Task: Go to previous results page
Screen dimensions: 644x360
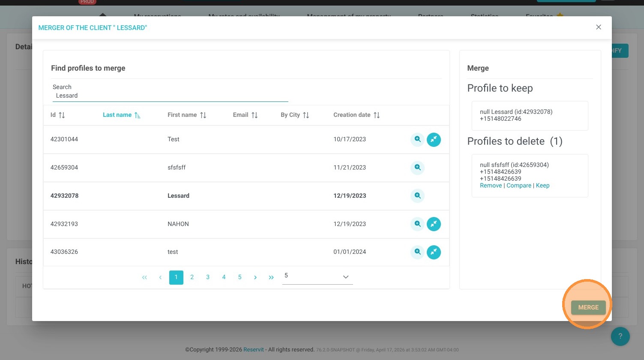Action: [160, 277]
